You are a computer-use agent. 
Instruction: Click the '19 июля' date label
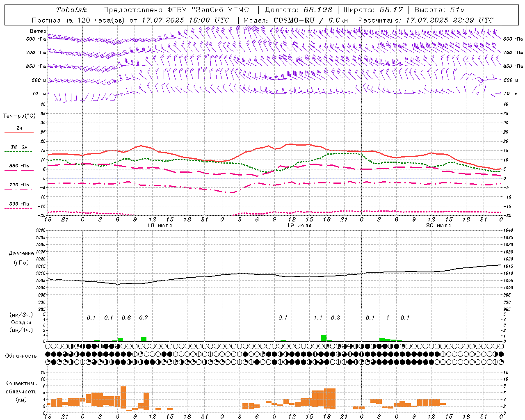(x=299, y=226)
